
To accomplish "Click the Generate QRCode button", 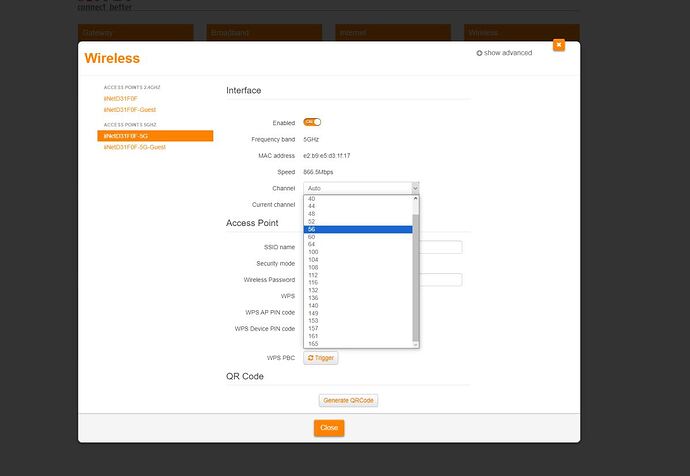I will coord(348,400).
